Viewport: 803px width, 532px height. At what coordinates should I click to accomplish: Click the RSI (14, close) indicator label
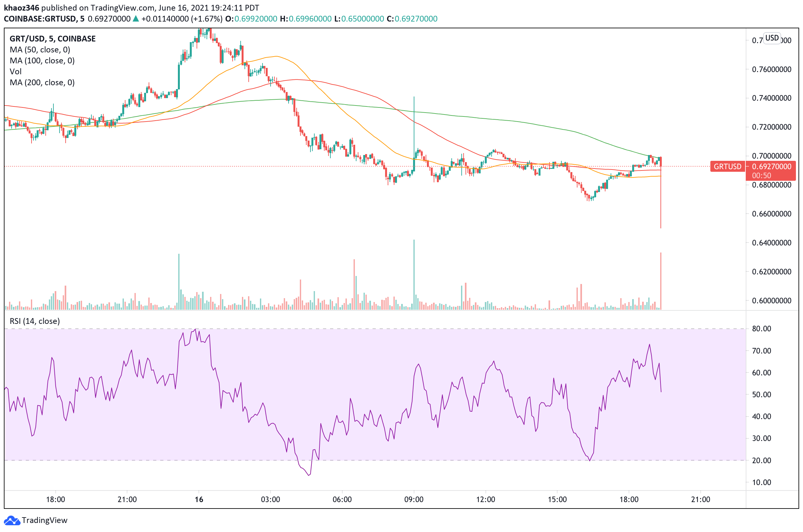(x=35, y=321)
